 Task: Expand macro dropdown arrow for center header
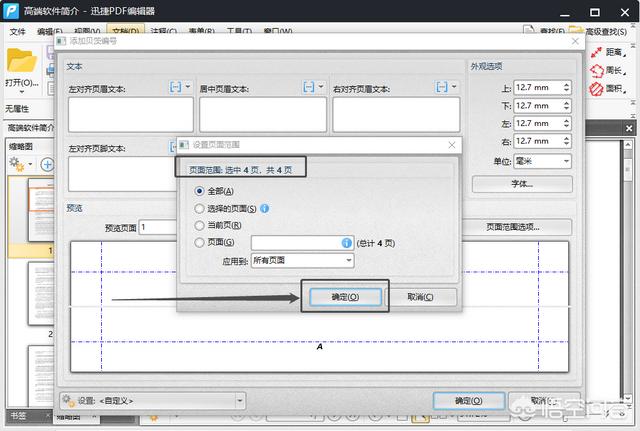[321, 87]
